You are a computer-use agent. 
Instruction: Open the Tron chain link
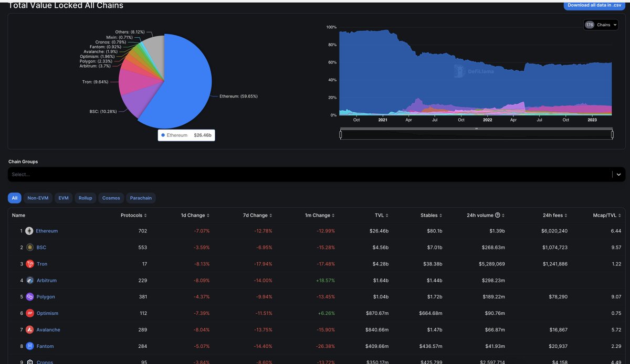point(42,264)
